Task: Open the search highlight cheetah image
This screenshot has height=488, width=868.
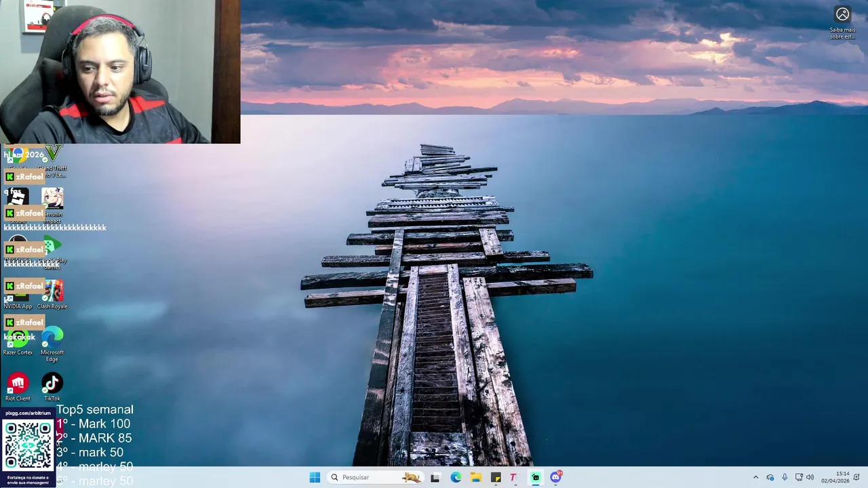Action: point(411,477)
